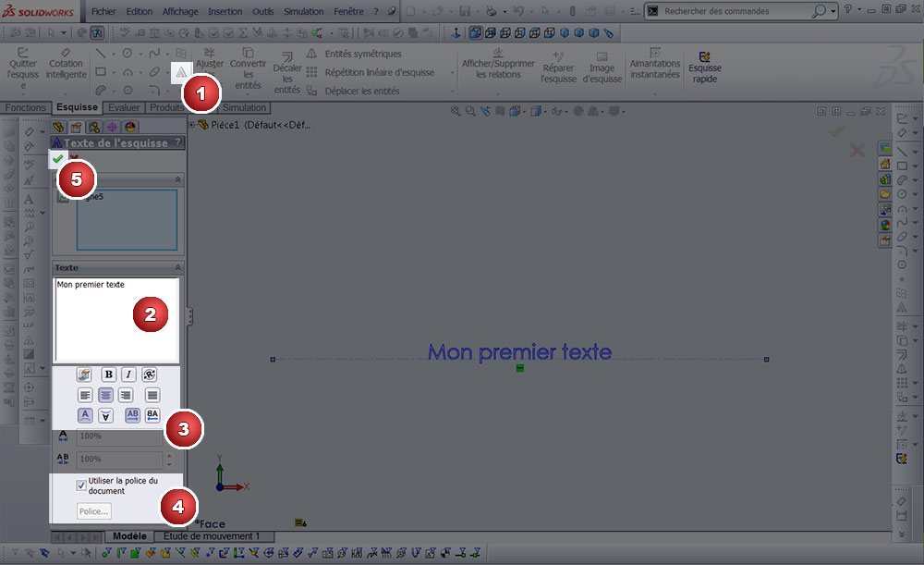Click Convertir les entités
The image size is (924, 565).
248,68
